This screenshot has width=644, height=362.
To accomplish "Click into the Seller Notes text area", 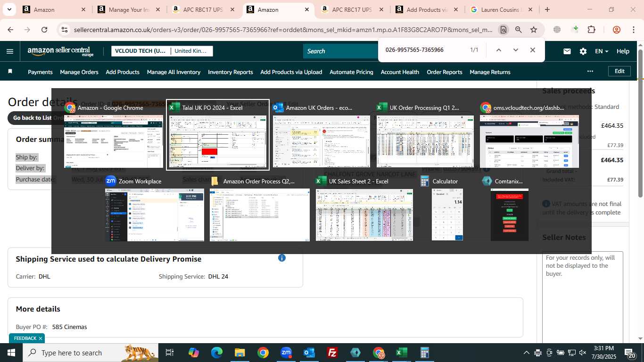I will 582,298.
